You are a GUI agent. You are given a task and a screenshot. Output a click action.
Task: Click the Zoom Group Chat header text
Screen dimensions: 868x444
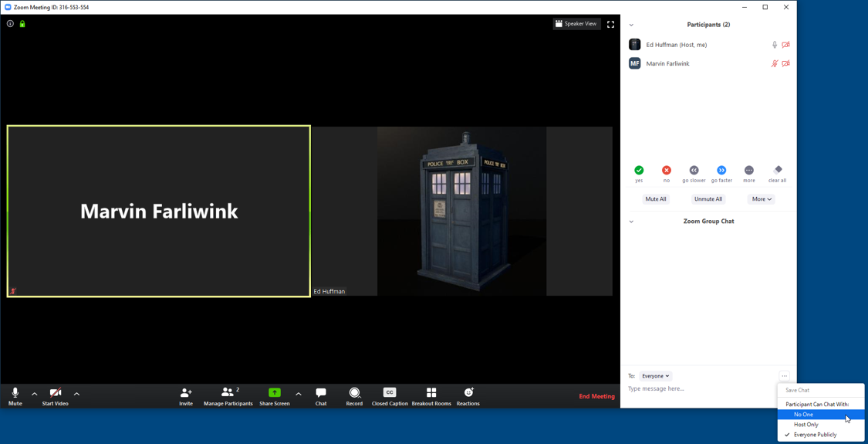(708, 221)
